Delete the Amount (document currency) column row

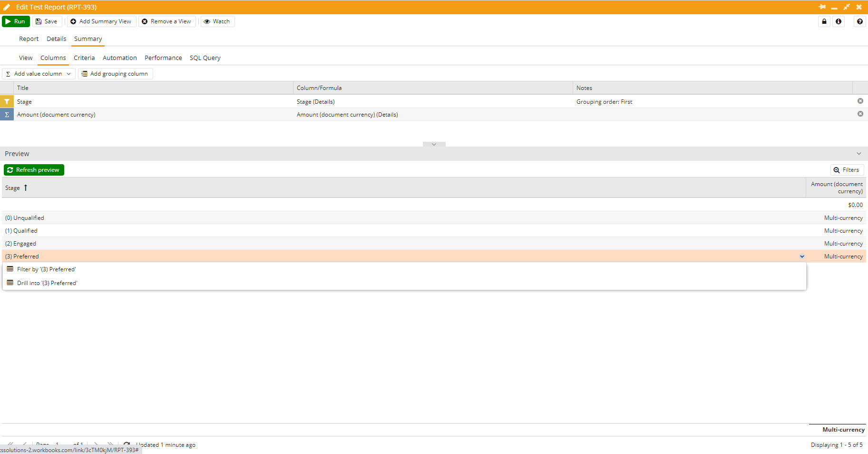tap(860, 114)
